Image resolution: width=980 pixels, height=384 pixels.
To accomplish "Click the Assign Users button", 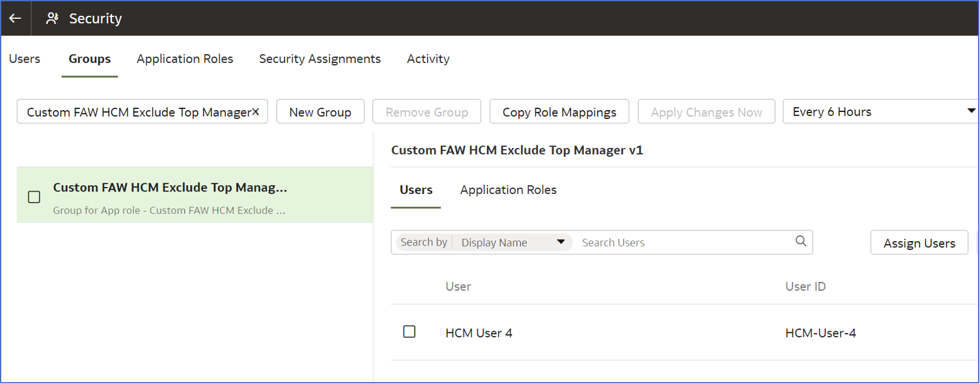I will coord(919,243).
